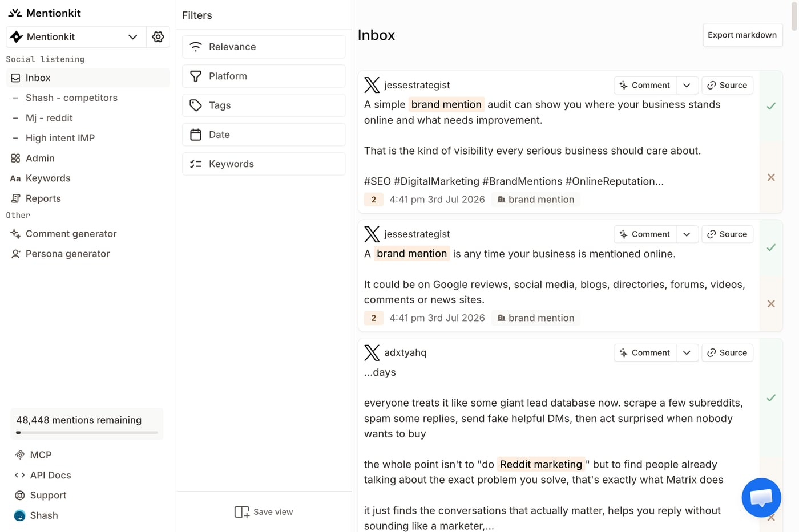Expand the Relevance filter
The height and width of the screenshot is (532, 799).
pyautogui.click(x=264, y=47)
